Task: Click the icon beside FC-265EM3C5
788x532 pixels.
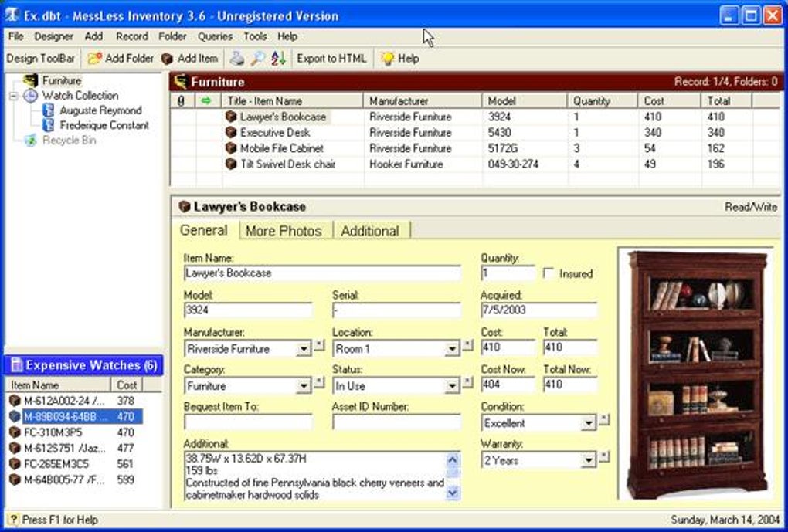Action: tap(15, 463)
